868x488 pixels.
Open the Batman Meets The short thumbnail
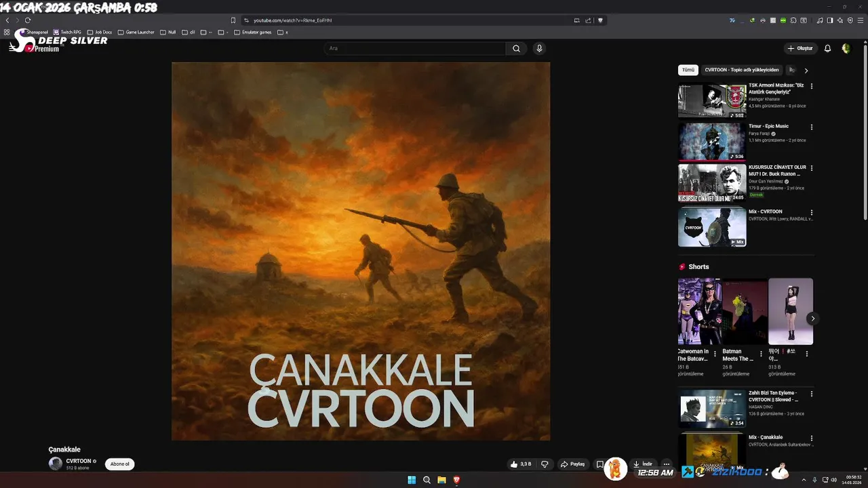click(745, 311)
